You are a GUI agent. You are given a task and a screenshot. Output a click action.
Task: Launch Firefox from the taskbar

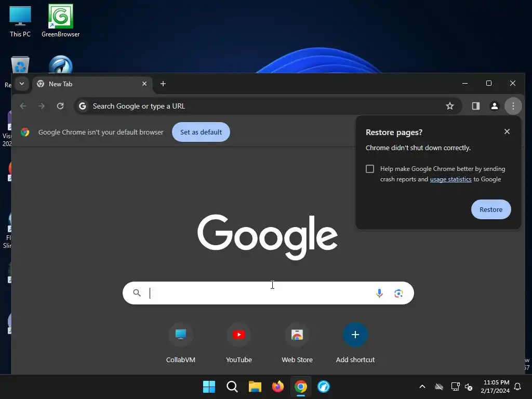[278, 387]
